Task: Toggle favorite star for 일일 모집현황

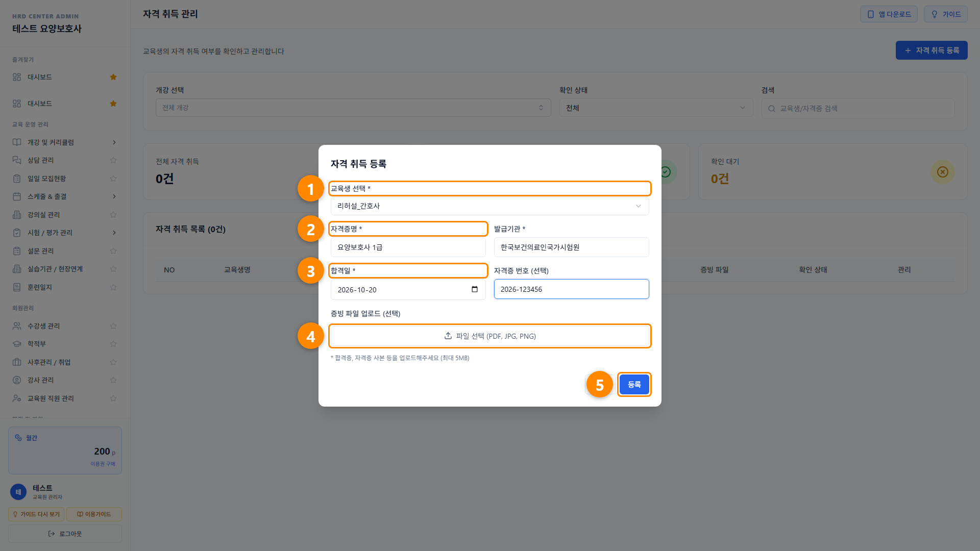Action: click(113, 179)
